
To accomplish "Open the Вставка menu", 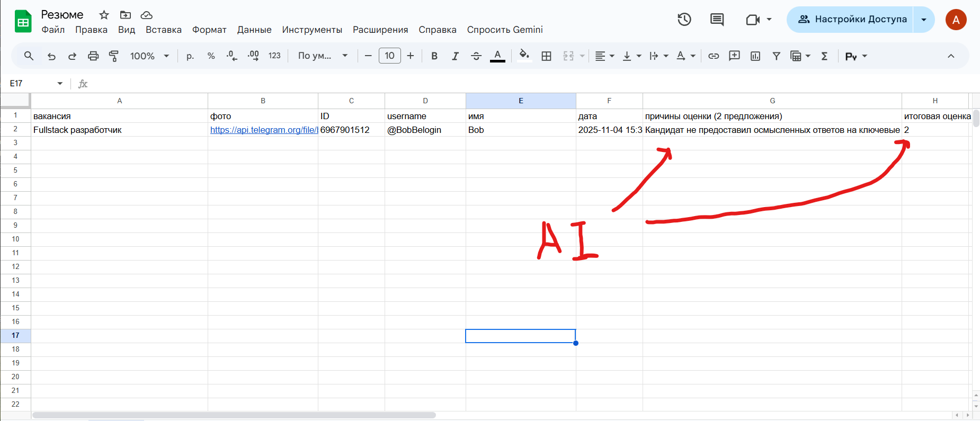I will pos(163,30).
